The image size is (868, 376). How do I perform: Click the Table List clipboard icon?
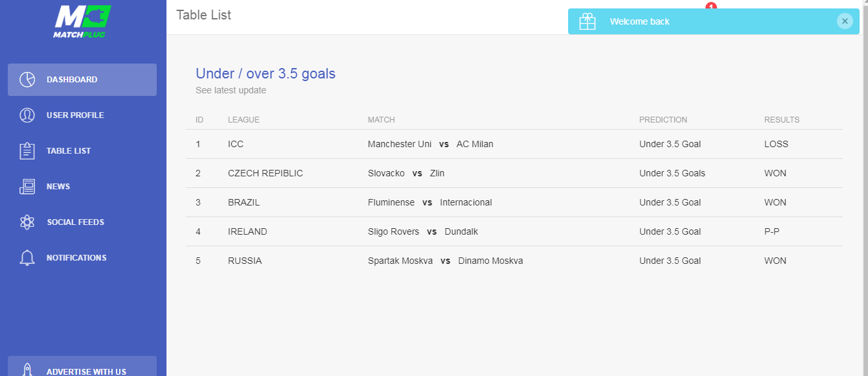27,151
